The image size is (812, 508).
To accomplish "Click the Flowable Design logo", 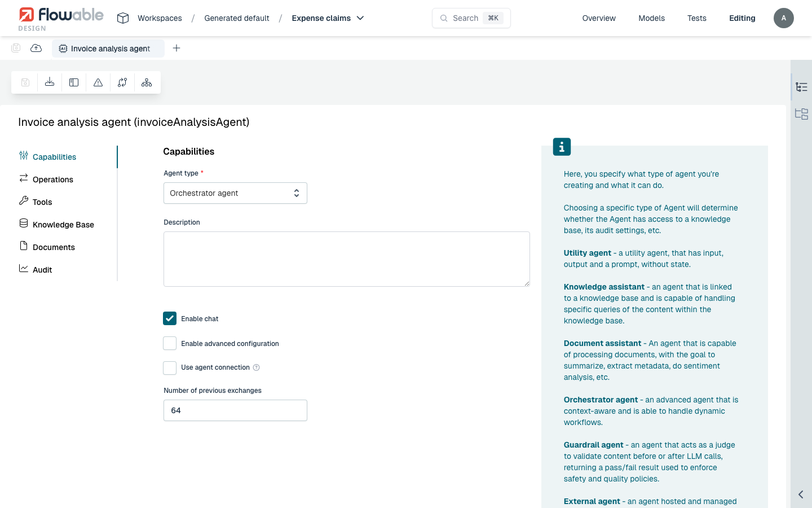I will pos(61,19).
